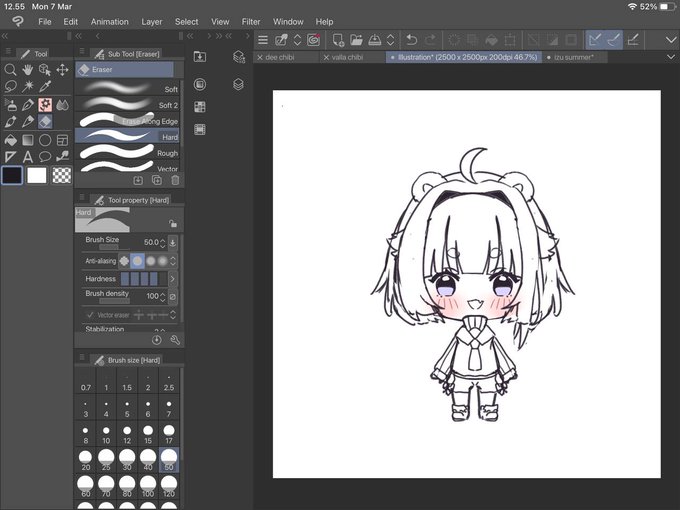Collapse Tool palette double-arrow
Screen dimensions: 680x510
pos(5,36)
